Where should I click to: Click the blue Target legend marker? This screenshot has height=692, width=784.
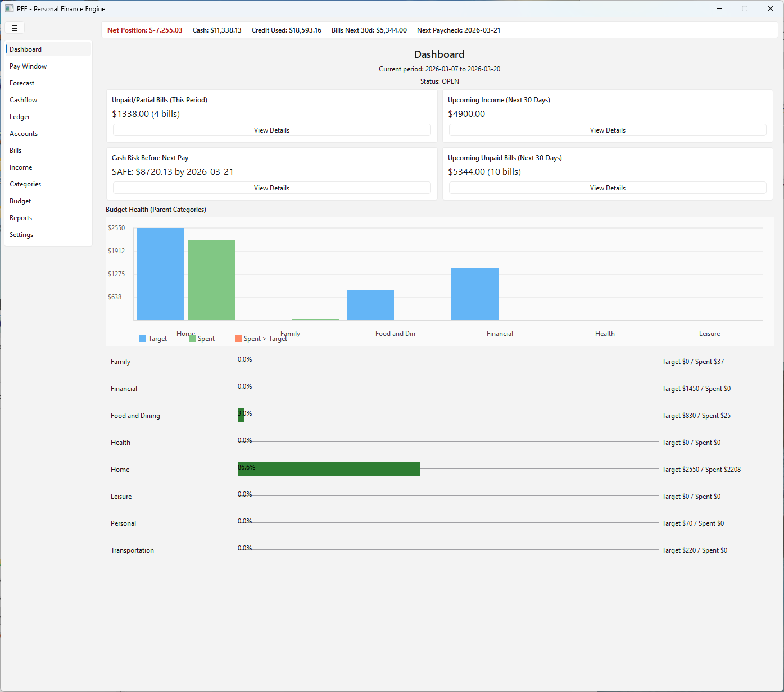[x=142, y=338]
